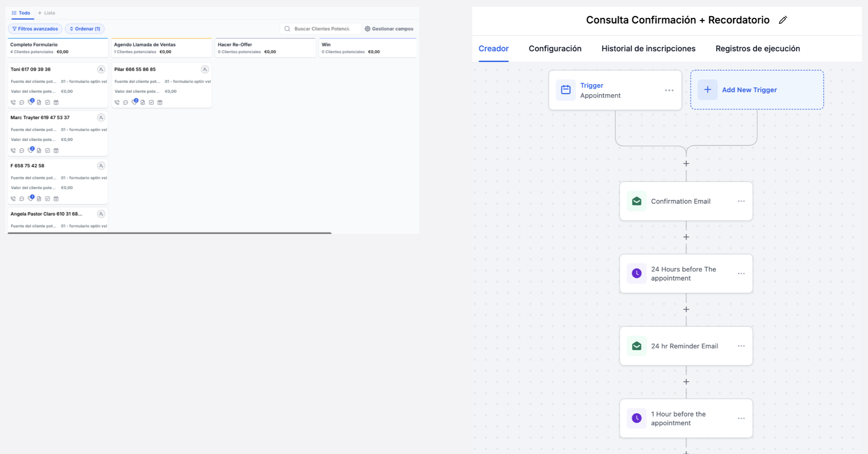Screen dimensions: 868x454
Task: Click the pencil icon to rename the workflow
Action: (x=783, y=20)
